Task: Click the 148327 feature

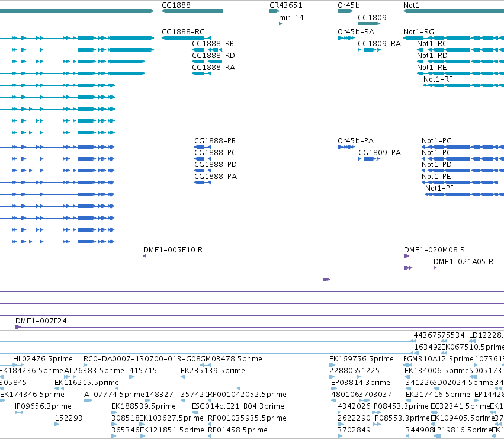Action: tap(148, 400)
